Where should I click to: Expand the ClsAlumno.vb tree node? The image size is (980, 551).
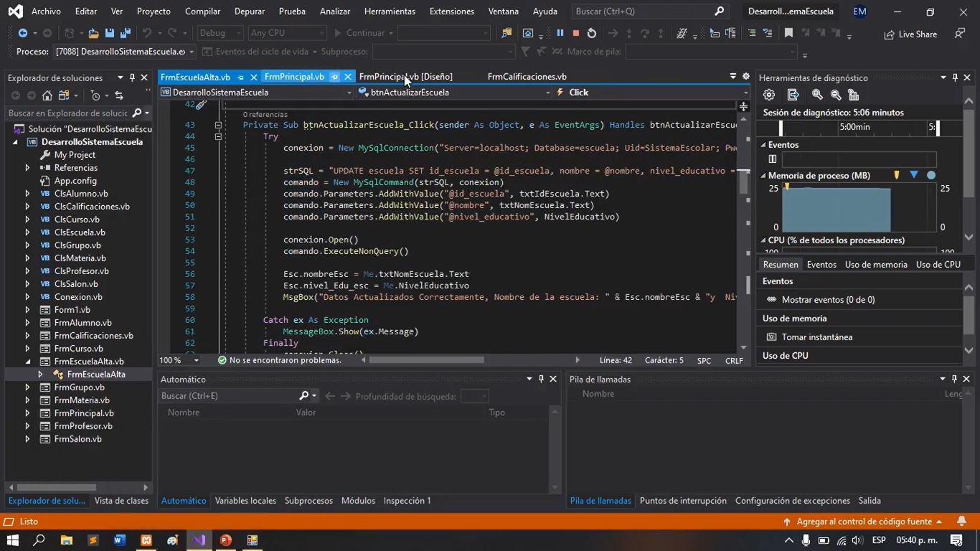27,194
